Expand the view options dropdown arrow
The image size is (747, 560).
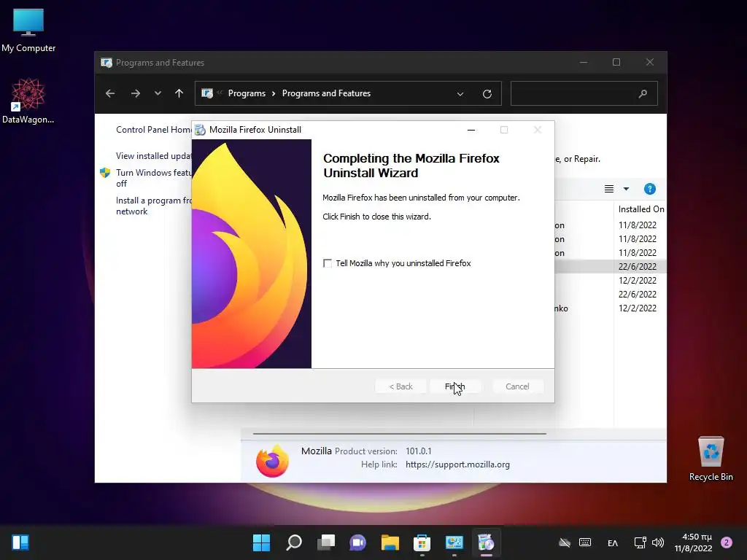(x=626, y=189)
